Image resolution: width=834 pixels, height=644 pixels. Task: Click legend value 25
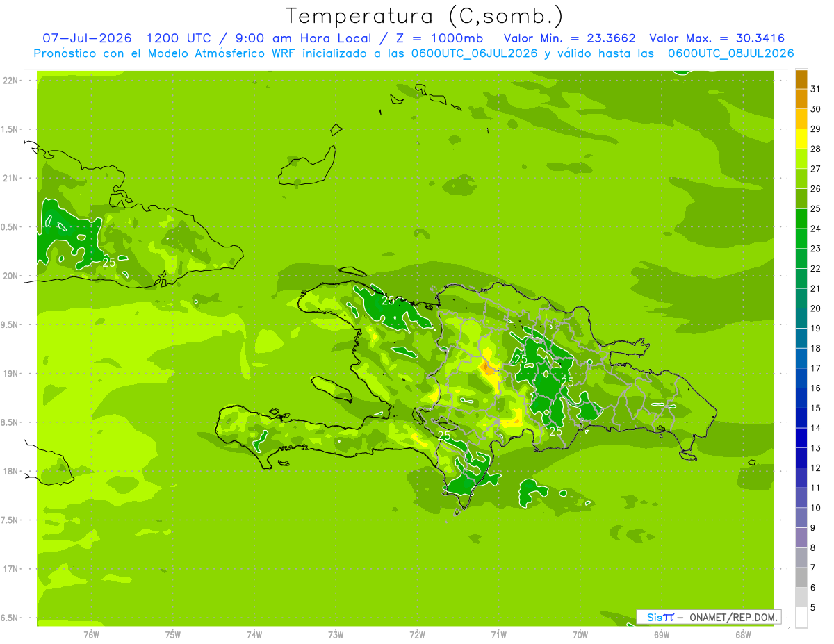pyautogui.click(x=815, y=208)
